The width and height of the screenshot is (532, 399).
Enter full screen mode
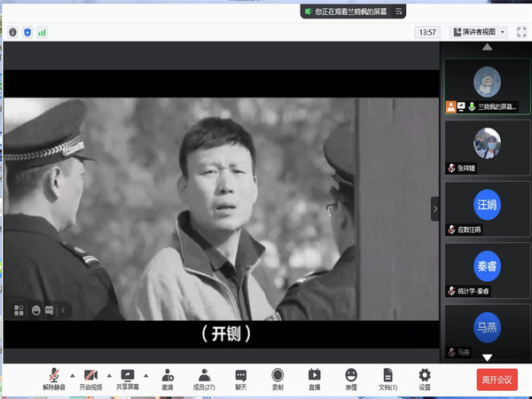tap(521, 32)
